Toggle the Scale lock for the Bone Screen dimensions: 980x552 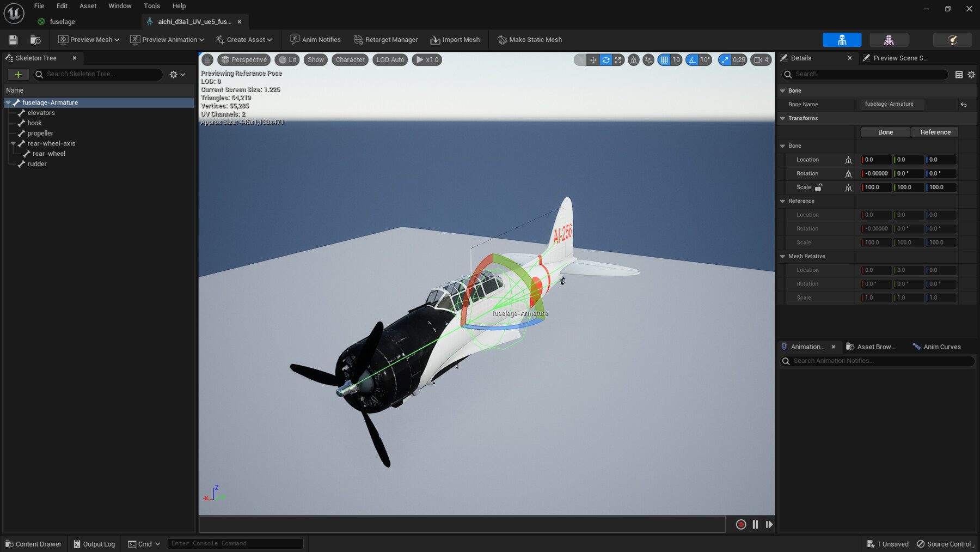[x=818, y=187]
